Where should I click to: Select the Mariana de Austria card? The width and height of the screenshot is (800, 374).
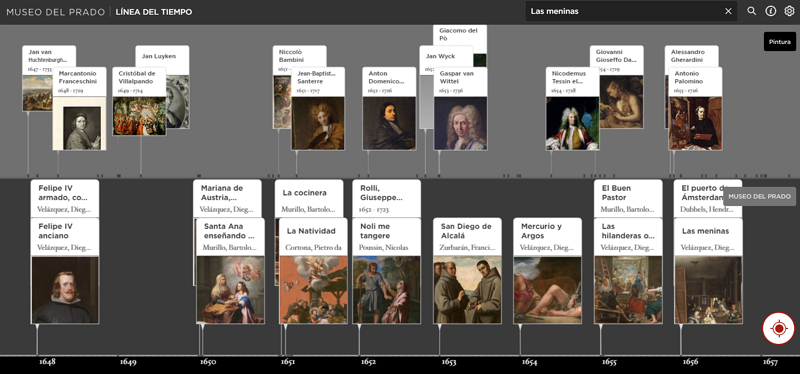coord(227,198)
